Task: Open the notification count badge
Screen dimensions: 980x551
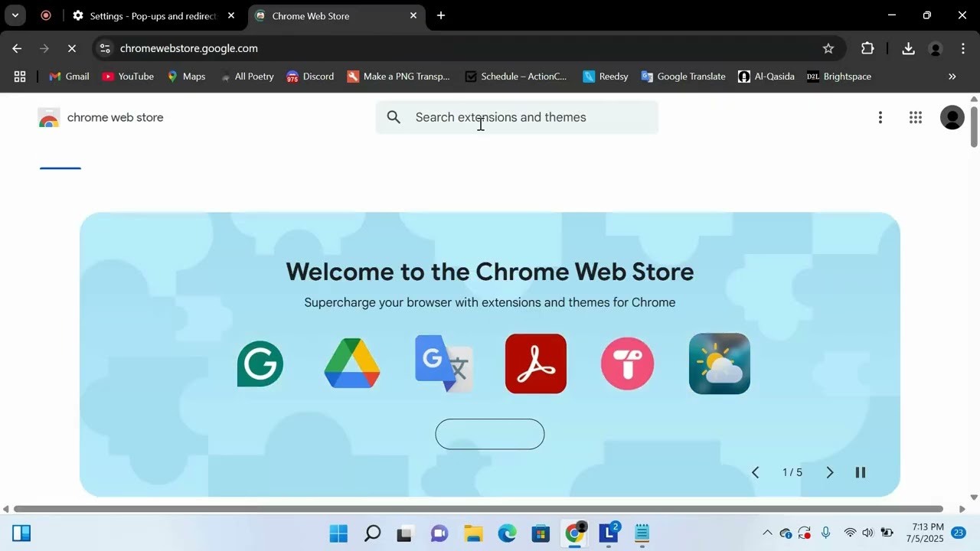Action: tap(959, 533)
